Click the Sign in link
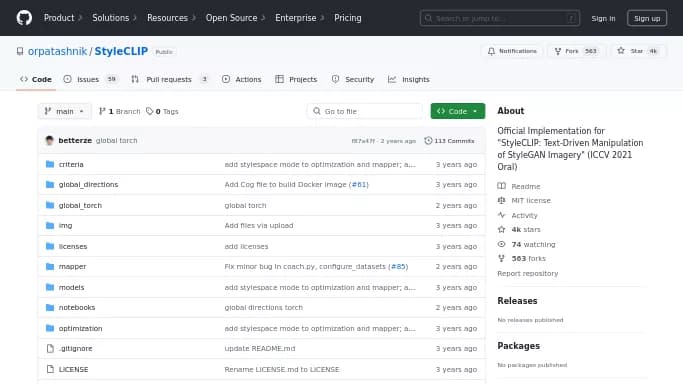Viewport: 683px width, 384px height. 603,18
